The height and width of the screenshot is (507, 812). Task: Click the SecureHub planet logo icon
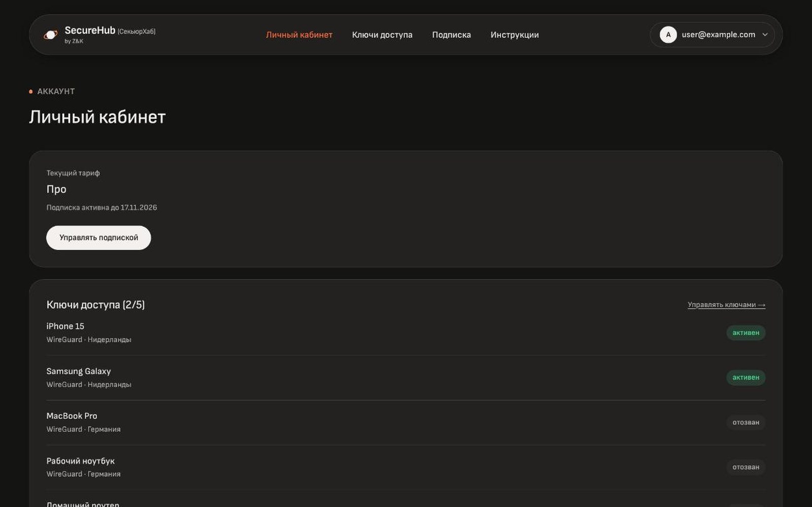pos(50,35)
